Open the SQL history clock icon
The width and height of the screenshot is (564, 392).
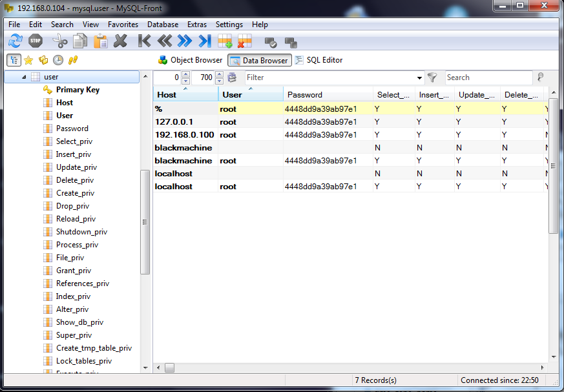58,60
